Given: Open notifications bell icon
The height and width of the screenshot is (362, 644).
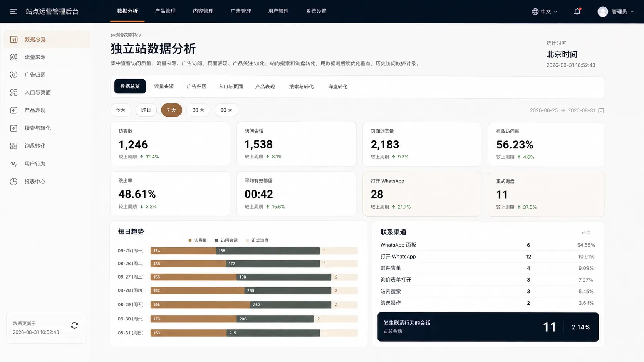Looking at the screenshot, I should tap(577, 12).
